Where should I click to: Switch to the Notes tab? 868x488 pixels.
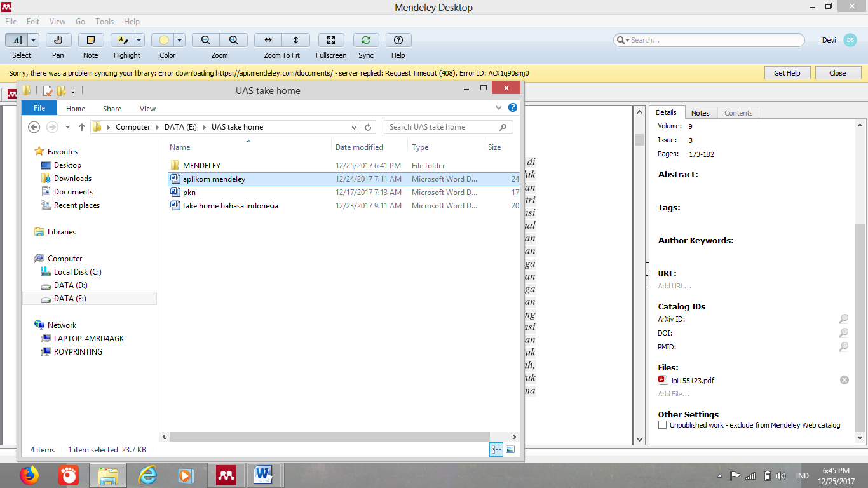(700, 113)
